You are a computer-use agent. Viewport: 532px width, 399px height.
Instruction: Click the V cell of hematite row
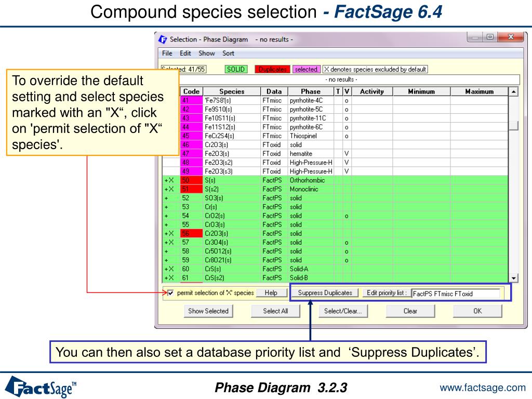(x=347, y=154)
